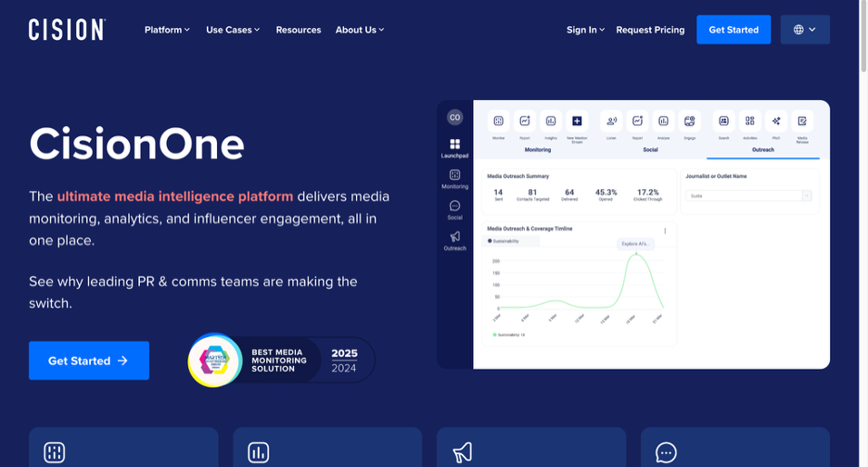Screen dimensions: 868x467
Task: Open the Journalist or Outlet Name dropdown arrow
Action: (x=807, y=196)
